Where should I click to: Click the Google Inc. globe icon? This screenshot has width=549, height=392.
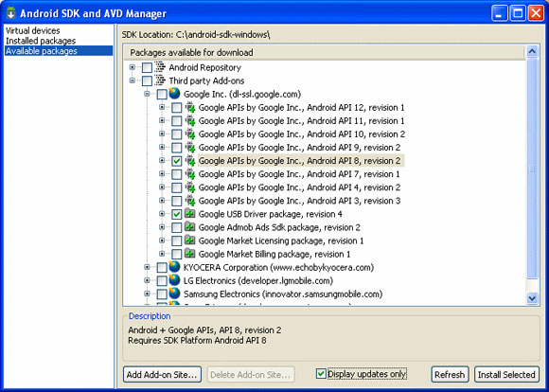(174, 94)
